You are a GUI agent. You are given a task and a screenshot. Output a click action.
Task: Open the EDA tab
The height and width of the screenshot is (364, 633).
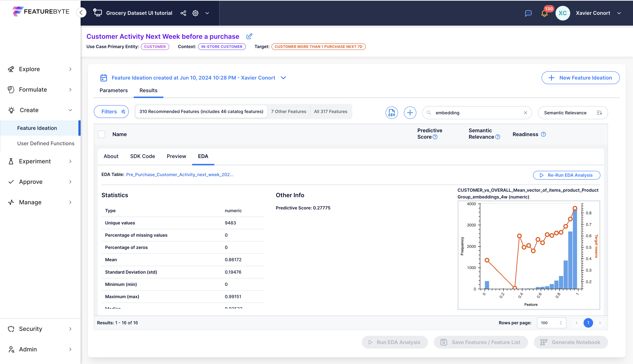click(203, 156)
